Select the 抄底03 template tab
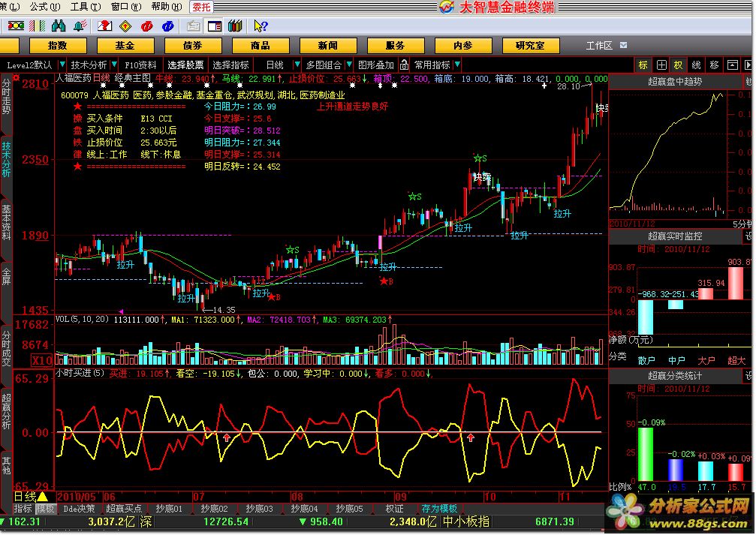Screen dimensions: 756x535 coord(259,509)
